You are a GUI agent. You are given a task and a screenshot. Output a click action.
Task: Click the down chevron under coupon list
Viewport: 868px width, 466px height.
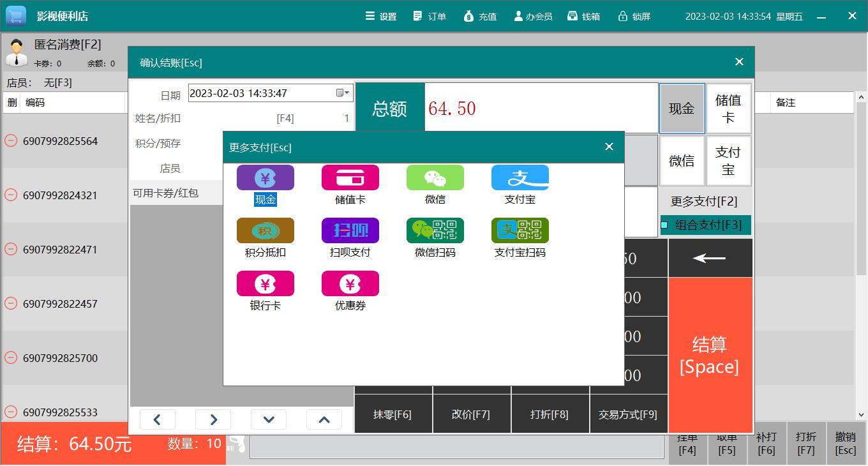(x=269, y=419)
